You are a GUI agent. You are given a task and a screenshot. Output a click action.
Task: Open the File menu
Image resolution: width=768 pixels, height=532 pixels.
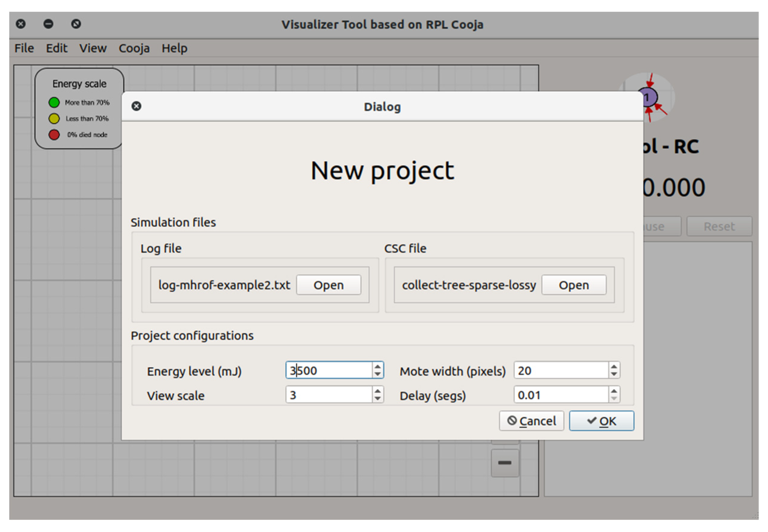(24, 48)
